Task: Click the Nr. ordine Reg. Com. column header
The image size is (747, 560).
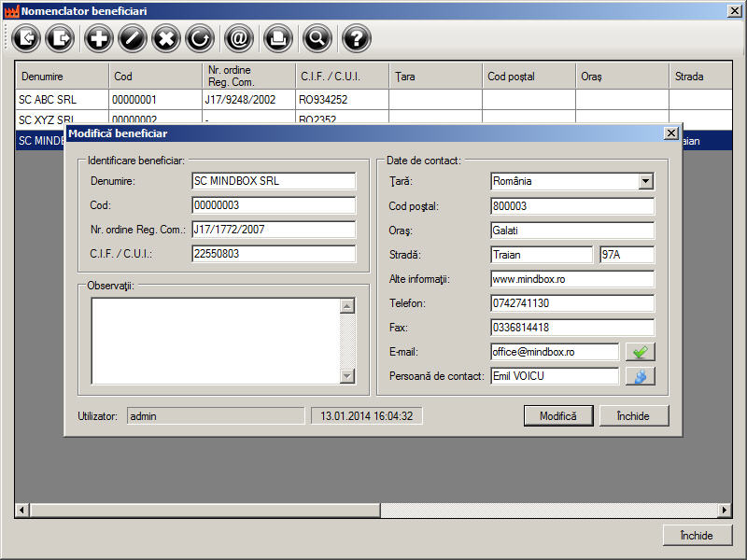Action: (x=248, y=77)
